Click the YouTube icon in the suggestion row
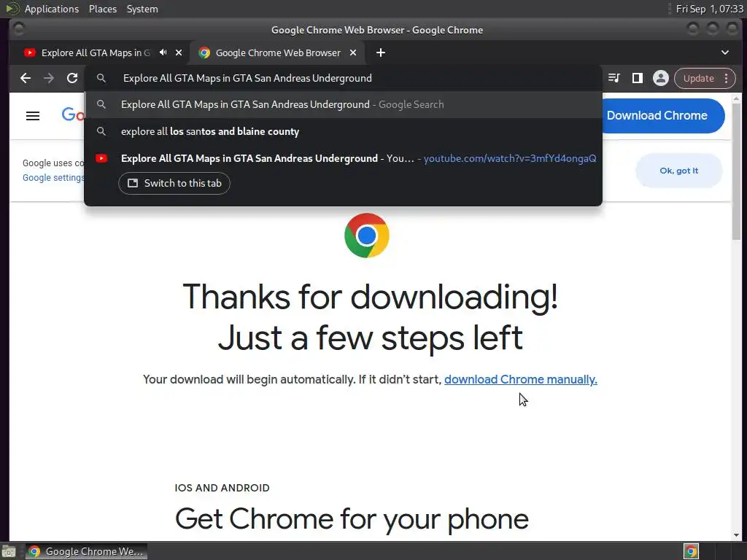 coord(101,158)
